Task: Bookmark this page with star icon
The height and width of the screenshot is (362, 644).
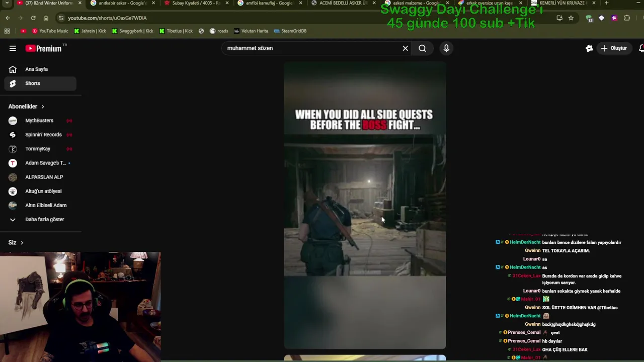Action: pyautogui.click(x=571, y=18)
